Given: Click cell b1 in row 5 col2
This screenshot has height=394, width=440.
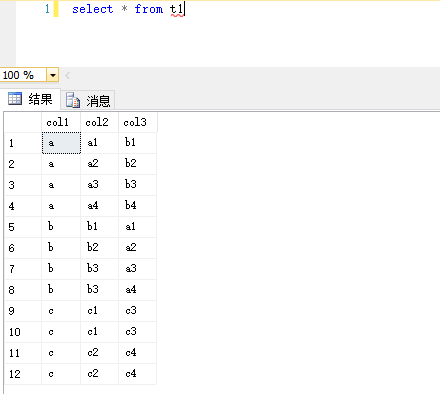Looking at the screenshot, I should pyautogui.click(x=99, y=227).
